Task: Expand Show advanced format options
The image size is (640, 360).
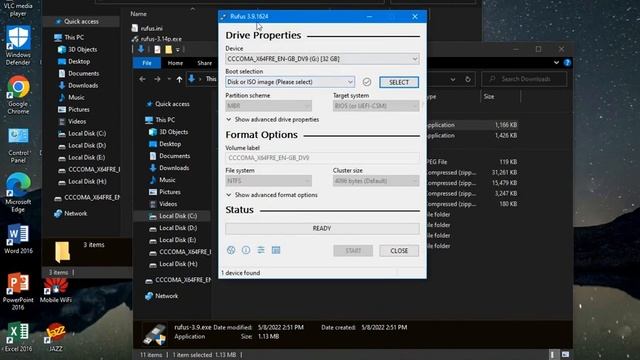Action: coord(271,195)
